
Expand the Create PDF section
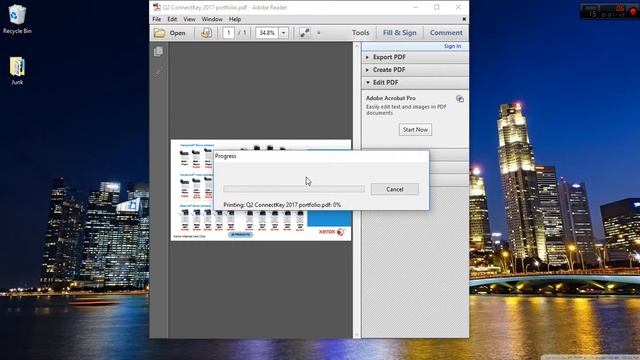point(415,70)
